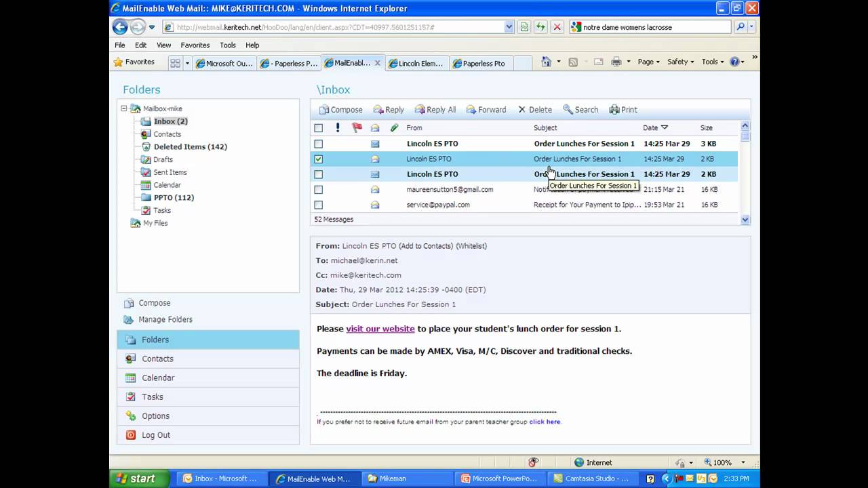Open mail Search
The height and width of the screenshot is (488, 868).
pyautogui.click(x=580, y=110)
